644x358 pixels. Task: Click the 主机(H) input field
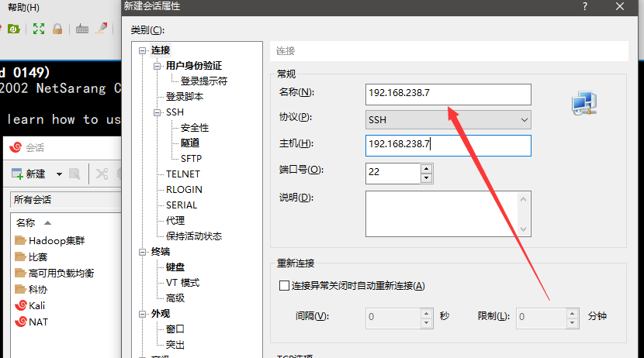click(x=448, y=146)
